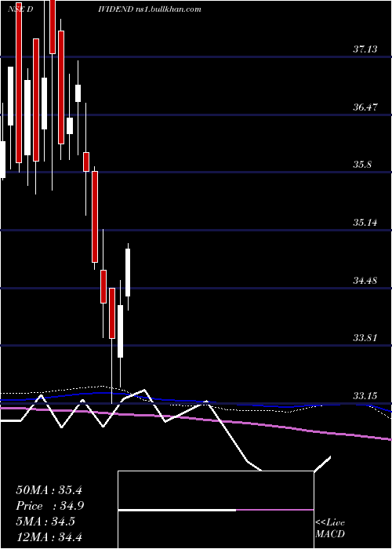The height and width of the screenshot is (549, 392).
Task: Click the 36.47 price level label
Action: pyautogui.click(x=365, y=107)
